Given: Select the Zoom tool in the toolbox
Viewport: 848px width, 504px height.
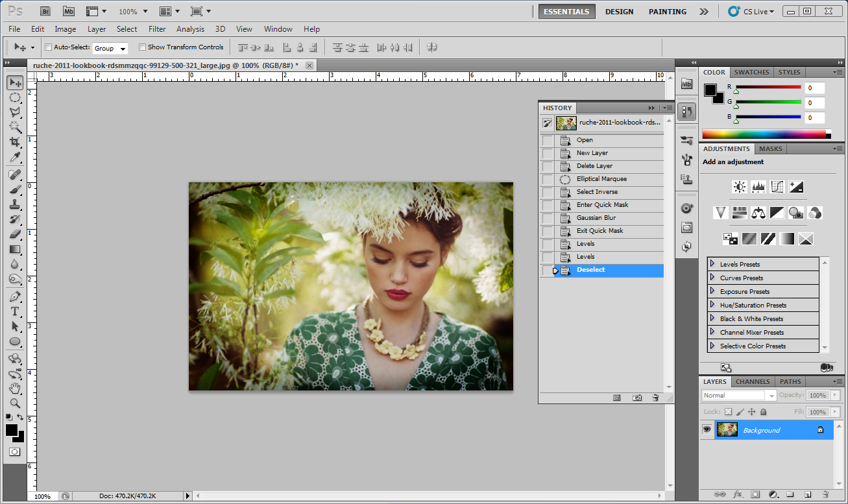Looking at the screenshot, I should [x=15, y=403].
